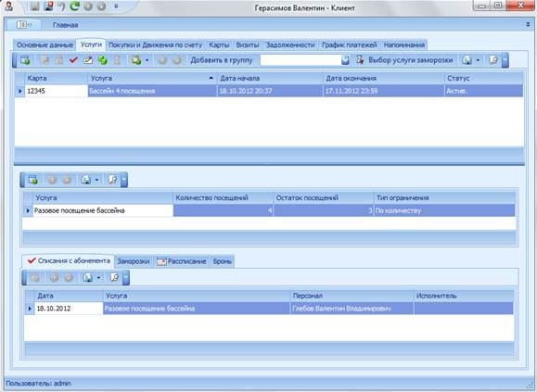Click the green refresh icon in title bar

pos(74,6)
